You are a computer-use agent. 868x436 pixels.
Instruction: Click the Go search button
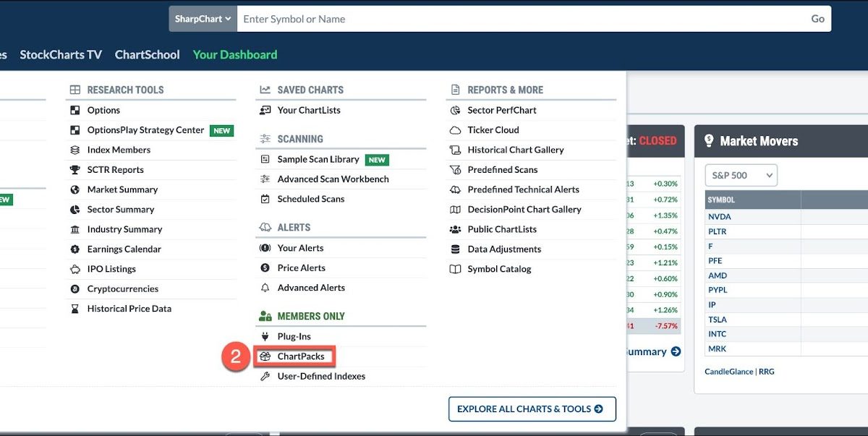(x=818, y=19)
